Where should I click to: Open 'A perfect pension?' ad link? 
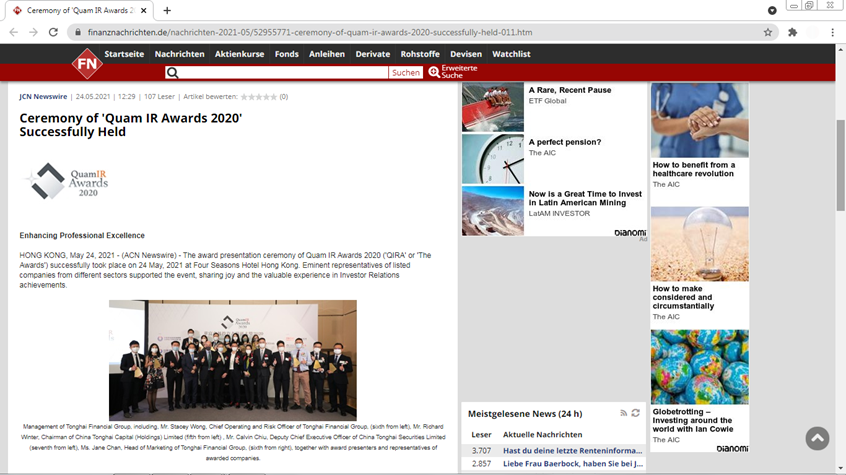(x=565, y=142)
